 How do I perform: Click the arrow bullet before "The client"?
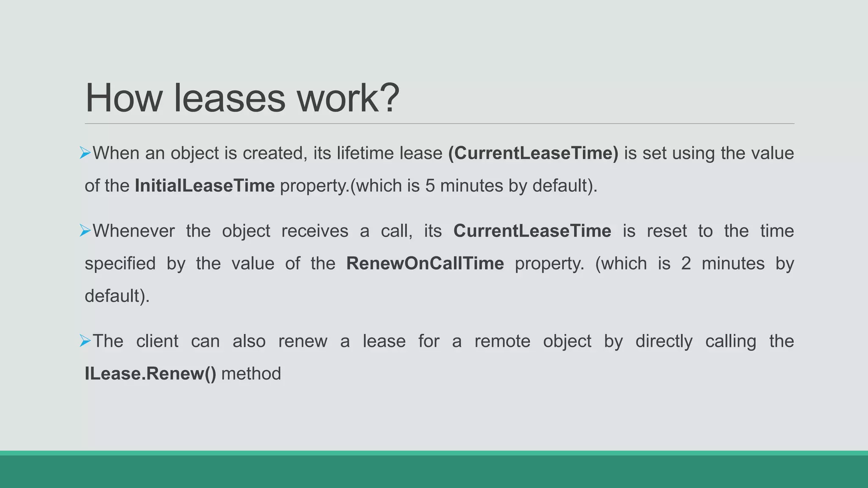tap(85, 341)
